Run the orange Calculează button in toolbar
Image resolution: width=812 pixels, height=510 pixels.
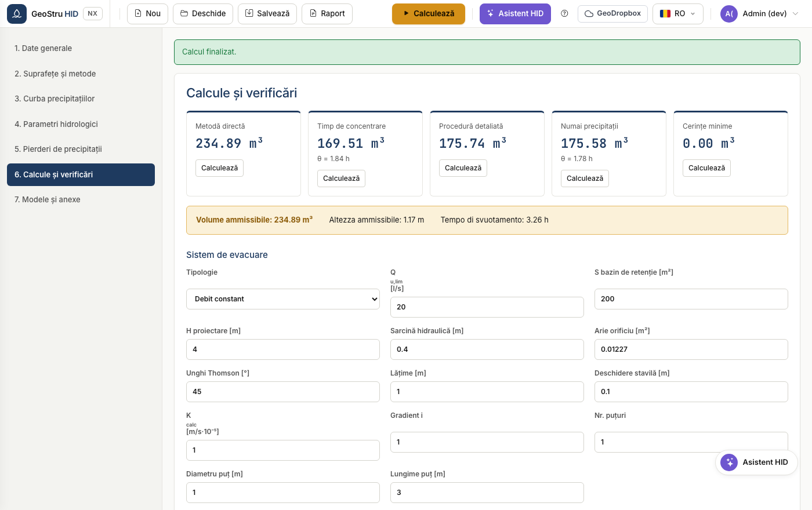click(429, 13)
